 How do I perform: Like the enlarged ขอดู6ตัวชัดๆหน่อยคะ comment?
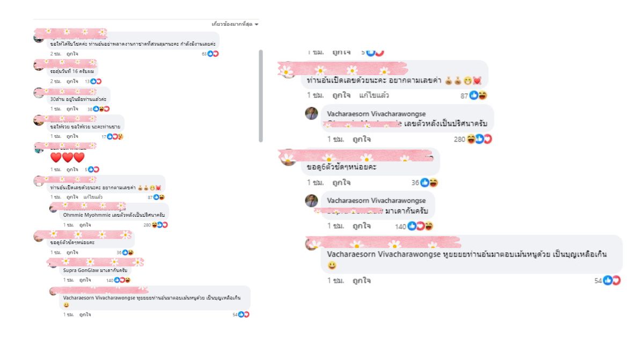click(341, 182)
